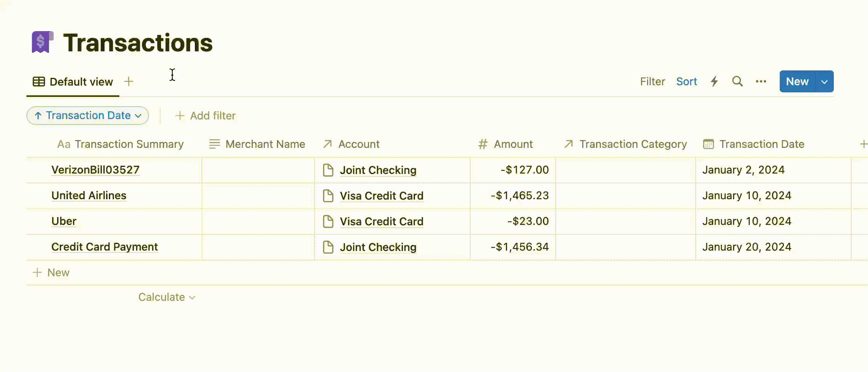The height and width of the screenshot is (372, 868).
Task: Expand the Calculate dropdown below the table
Action: [x=166, y=297]
